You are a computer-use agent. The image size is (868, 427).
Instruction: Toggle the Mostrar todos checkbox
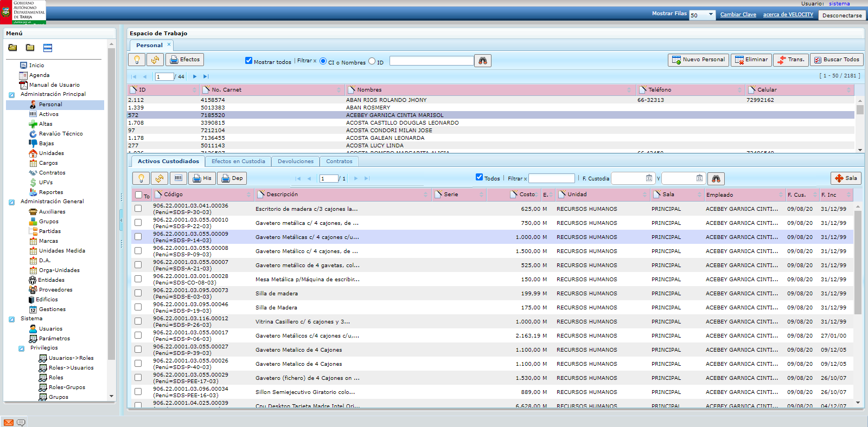pyautogui.click(x=248, y=61)
